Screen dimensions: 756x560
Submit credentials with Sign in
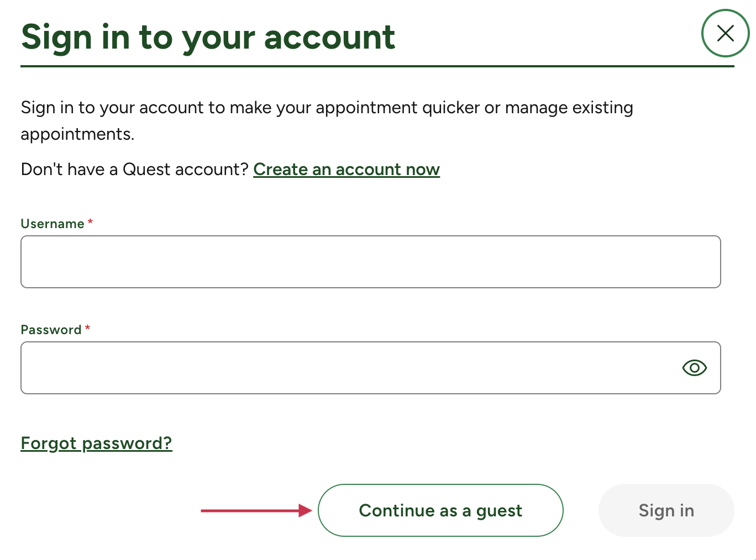coord(666,510)
